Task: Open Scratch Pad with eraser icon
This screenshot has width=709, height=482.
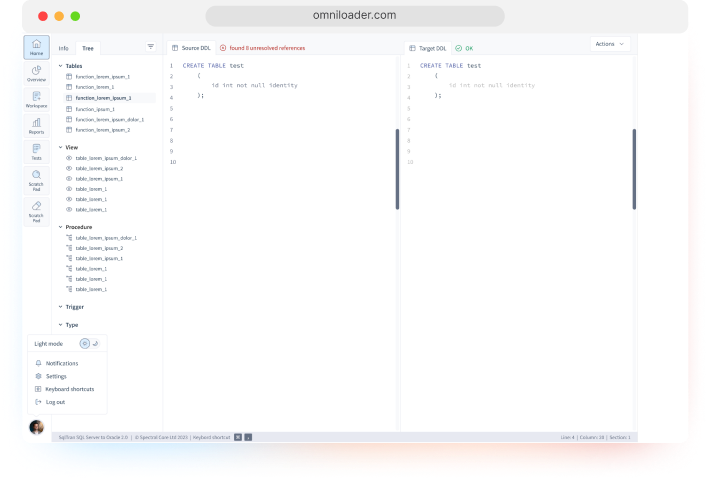Action: click(37, 212)
